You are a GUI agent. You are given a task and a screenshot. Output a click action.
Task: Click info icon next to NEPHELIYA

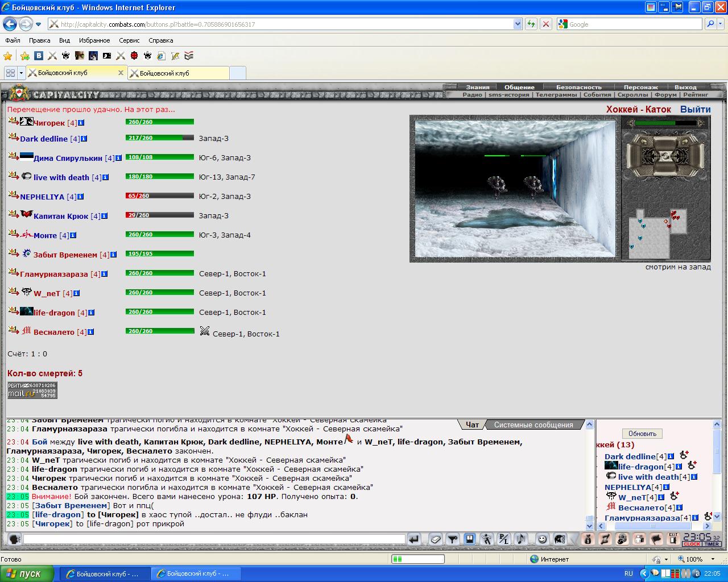[81, 197]
